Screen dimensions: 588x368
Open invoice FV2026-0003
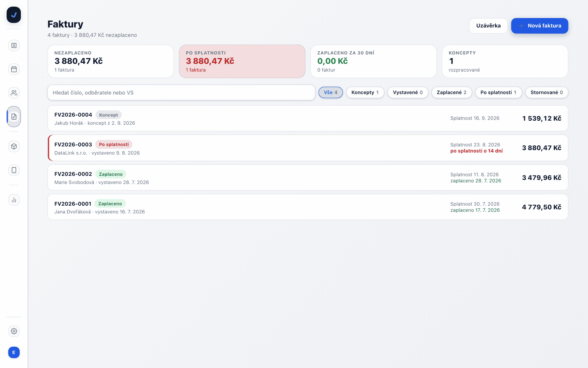click(x=308, y=148)
